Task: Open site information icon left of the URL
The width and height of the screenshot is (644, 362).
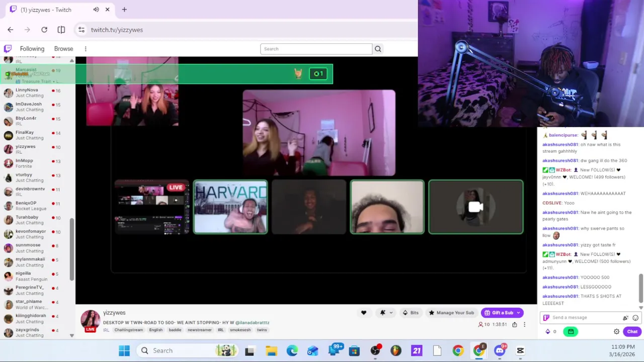Action: coord(82,30)
